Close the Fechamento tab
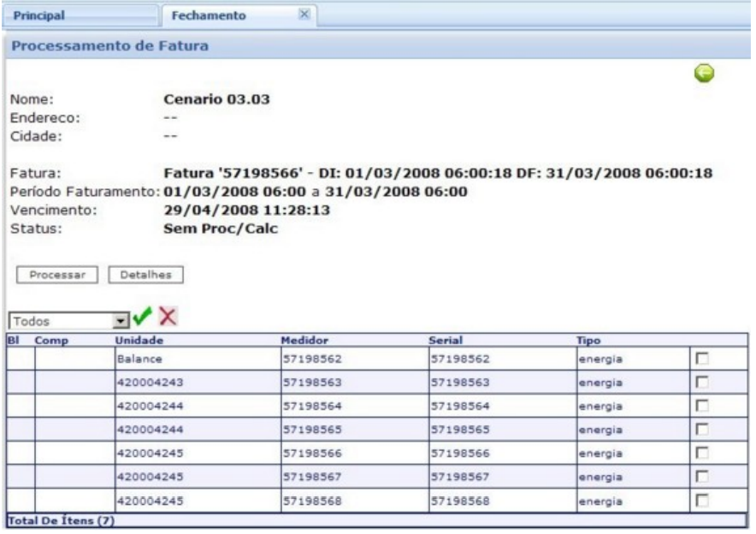This screenshot has height=534, width=756. pyautogui.click(x=302, y=15)
